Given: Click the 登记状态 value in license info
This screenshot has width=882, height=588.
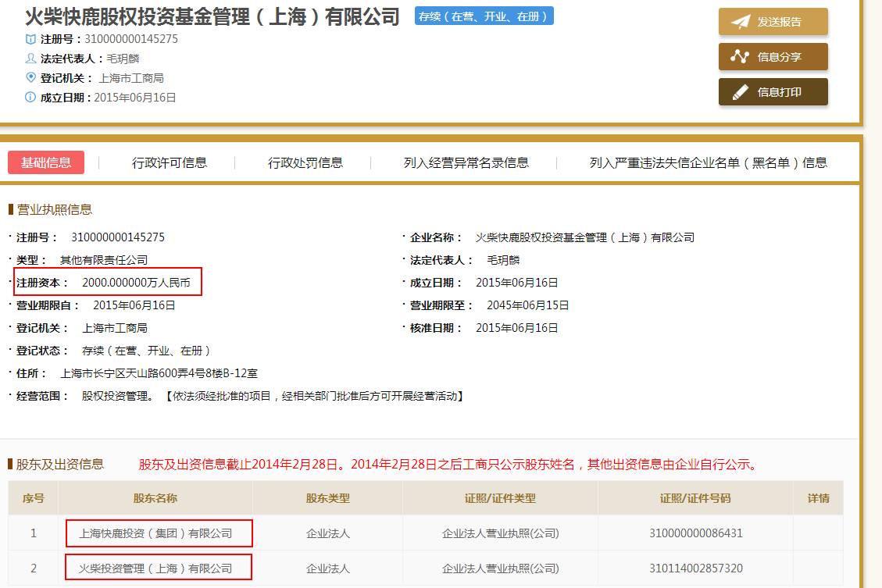Looking at the screenshot, I should click(146, 351).
